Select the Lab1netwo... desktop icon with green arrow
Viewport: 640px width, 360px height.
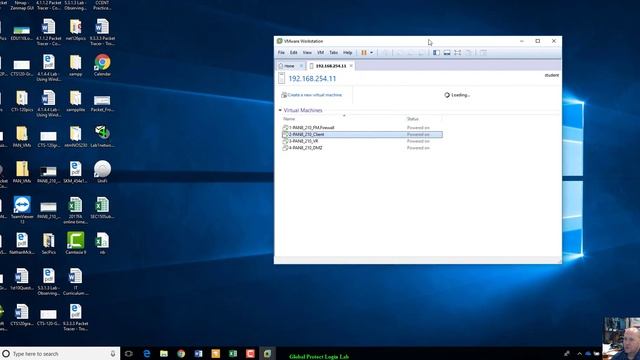pos(102,136)
